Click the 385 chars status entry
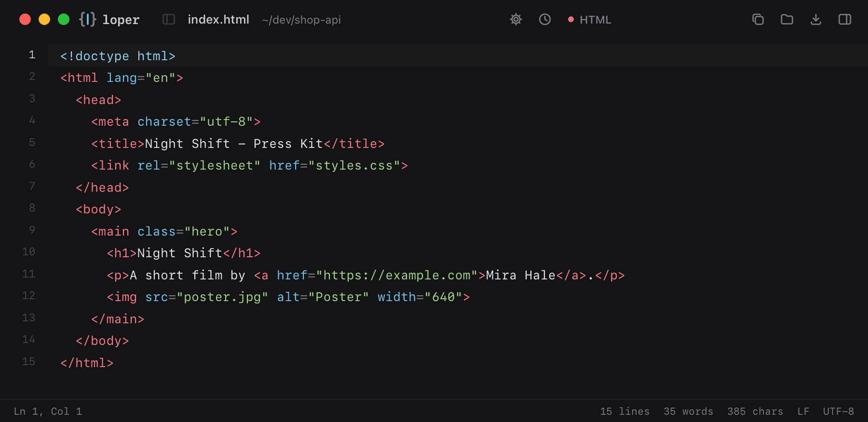The height and width of the screenshot is (422, 868). 755,411
